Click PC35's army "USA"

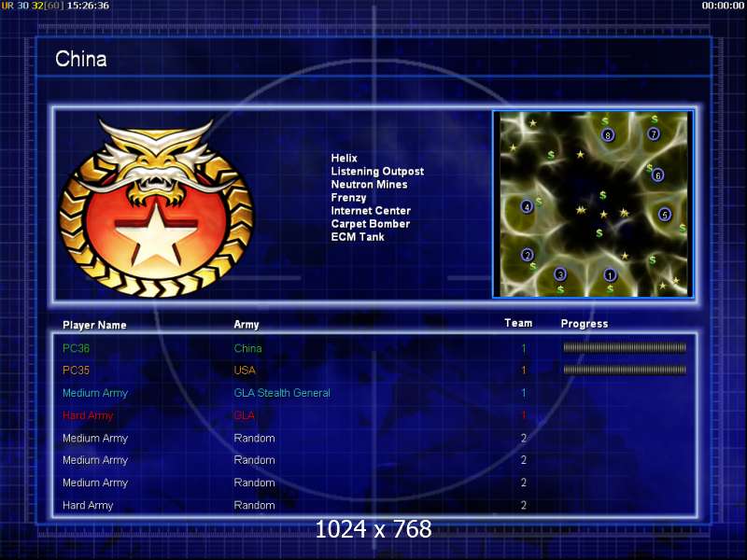pyautogui.click(x=245, y=370)
